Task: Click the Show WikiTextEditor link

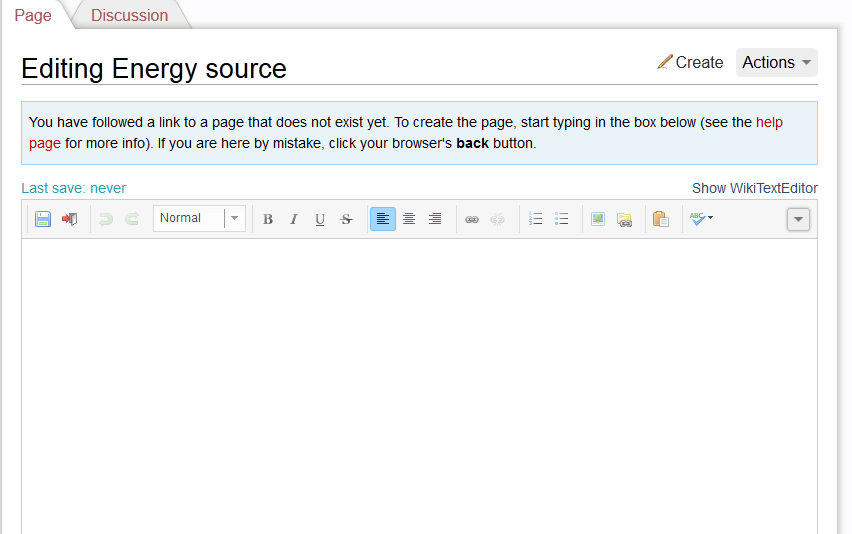Action: click(754, 188)
